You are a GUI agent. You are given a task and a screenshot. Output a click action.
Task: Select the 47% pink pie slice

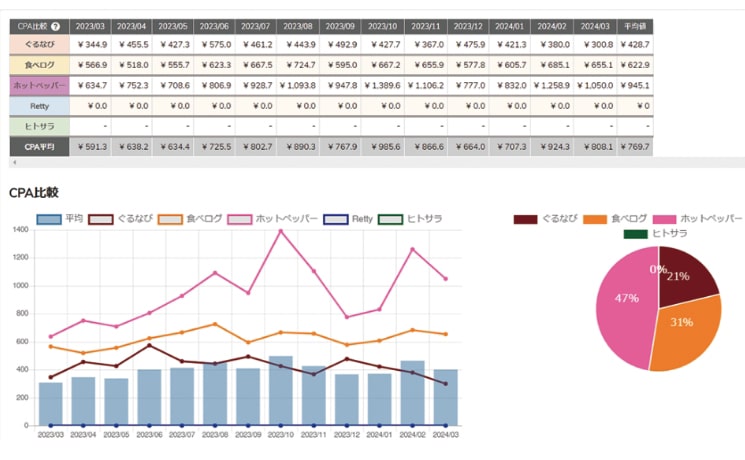click(622, 300)
